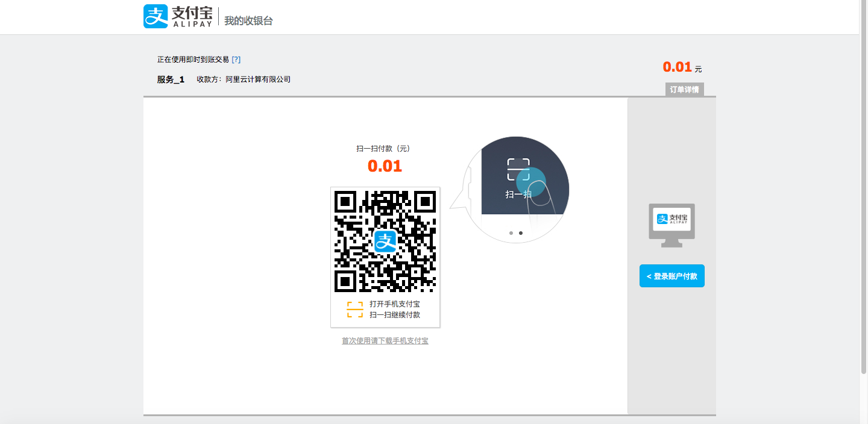Open the 订单详情 order details tab
Viewport: 868px width, 424px height.
684,90
